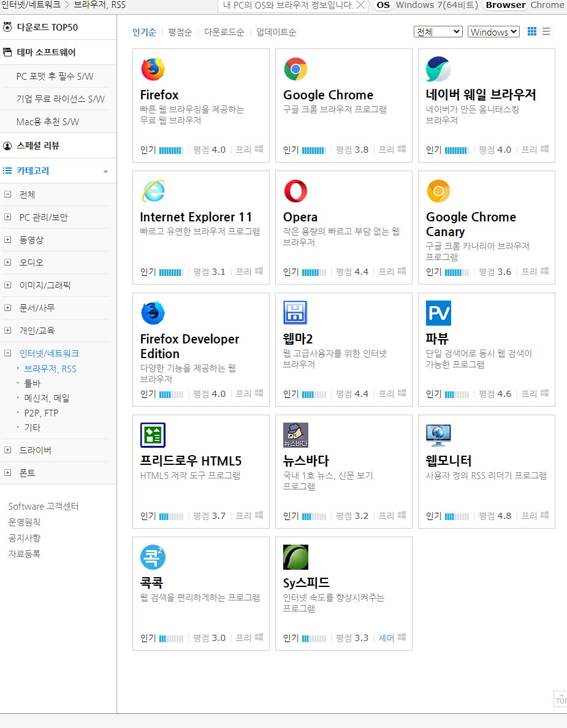The width and height of the screenshot is (567, 728).
Task: Open 운영원칙 link
Action: [x=24, y=522]
